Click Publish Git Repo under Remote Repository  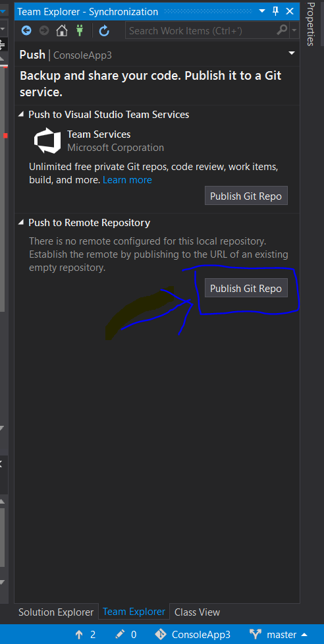click(x=246, y=288)
